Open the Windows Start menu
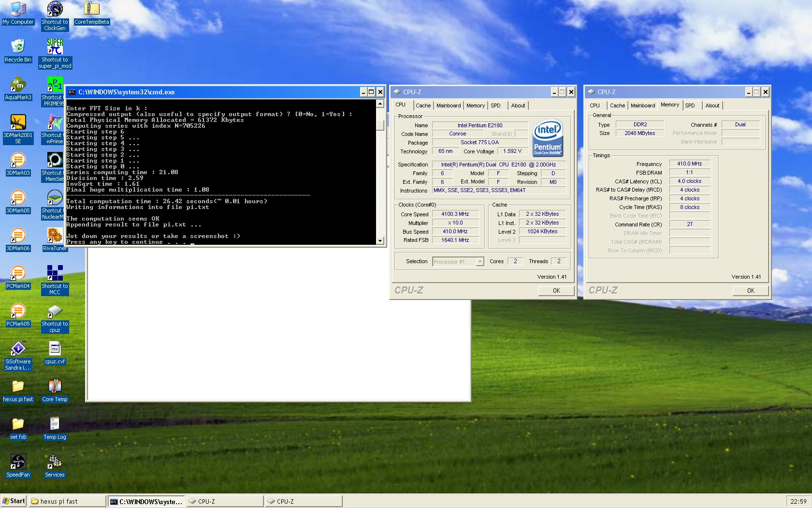The height and width of the screenshot is (508, 812). 14,501
